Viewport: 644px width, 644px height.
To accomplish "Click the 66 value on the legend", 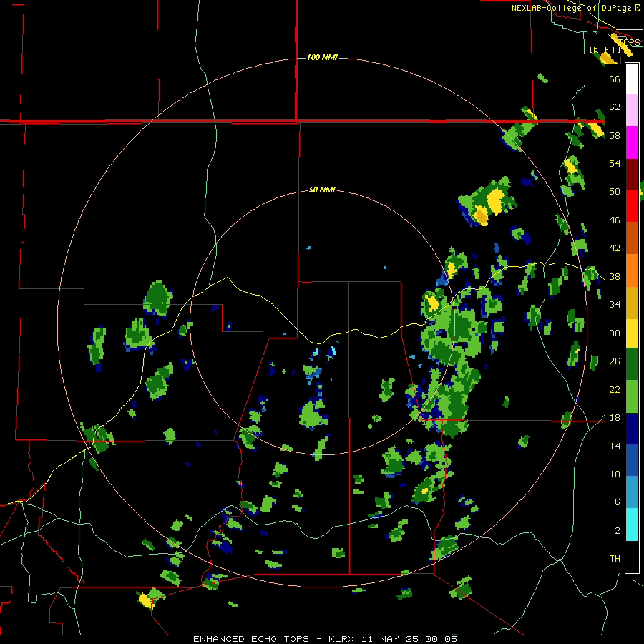I will pos(615,79).
